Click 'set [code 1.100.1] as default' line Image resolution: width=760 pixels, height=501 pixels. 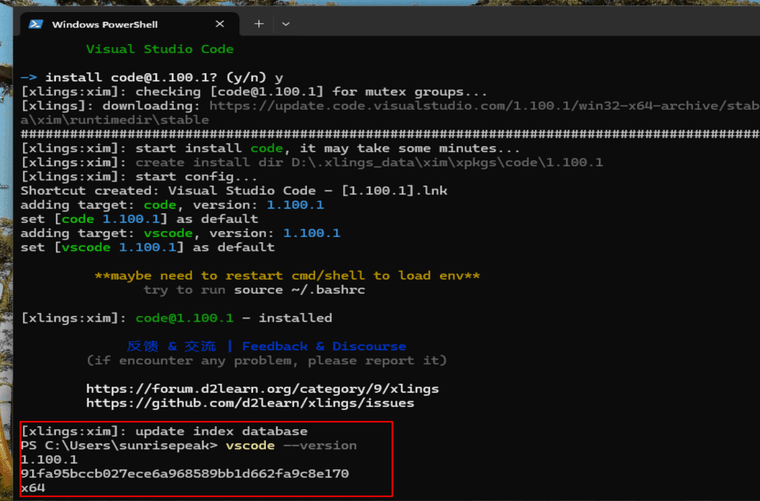pos(139,219)
